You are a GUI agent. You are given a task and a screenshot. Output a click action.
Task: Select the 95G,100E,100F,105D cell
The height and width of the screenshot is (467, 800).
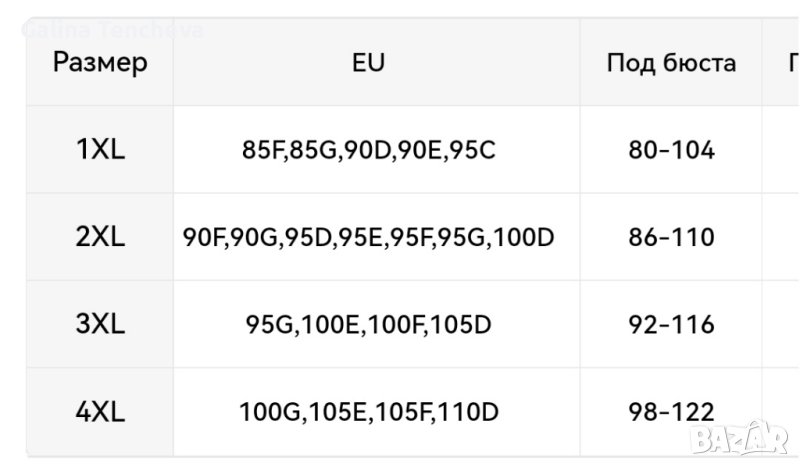[x=368, y=325]
